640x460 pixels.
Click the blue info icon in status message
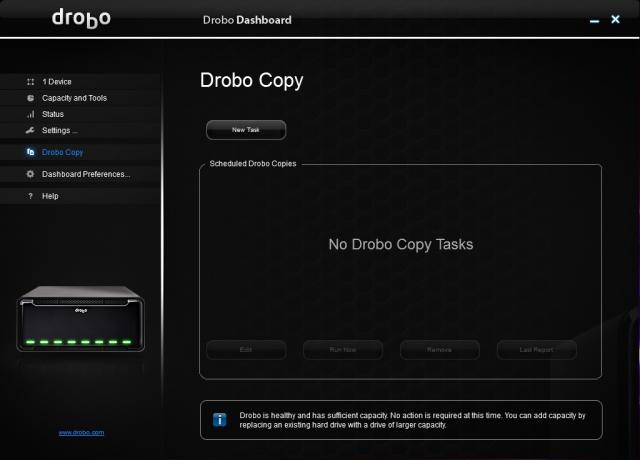[x=220, y=420]
